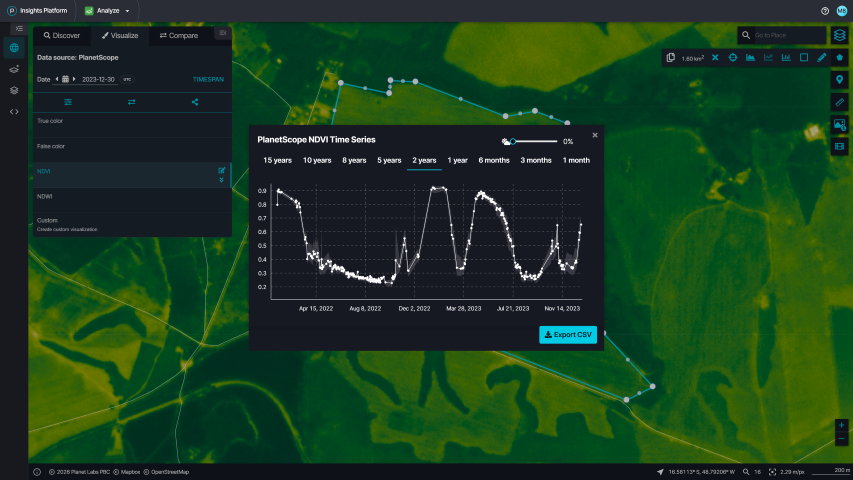Select the NDWI layer

(132, 200)
